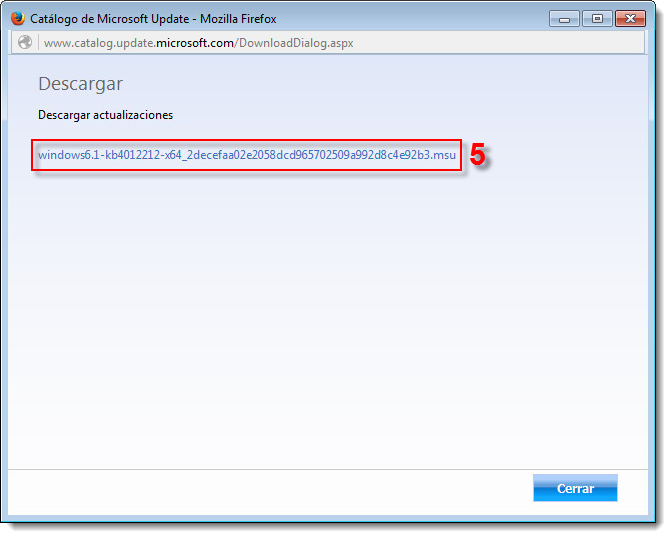671x538 pixels.
Task: Click the ".msu" extension of the link
Action: tap(444, 155)
